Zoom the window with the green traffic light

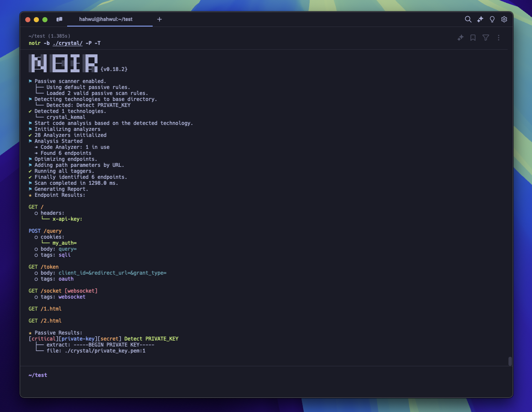click(x=44, y=19)
